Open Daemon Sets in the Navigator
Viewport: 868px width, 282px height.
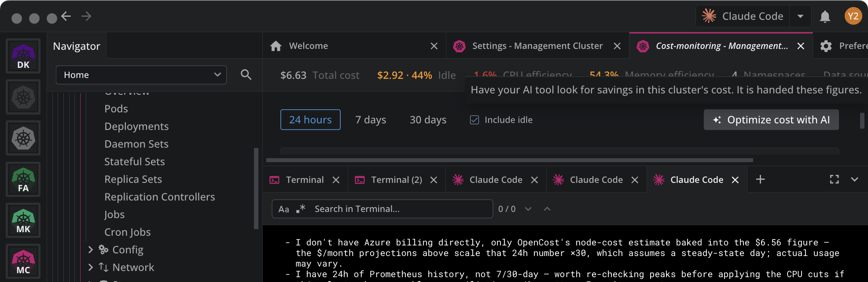click(136, 144)
